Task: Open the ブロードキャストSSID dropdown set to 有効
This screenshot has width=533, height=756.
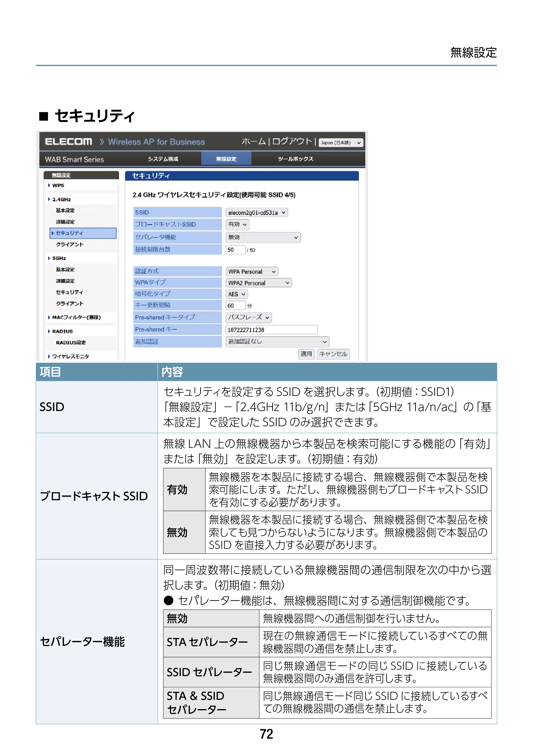Action: coord(237,225)
